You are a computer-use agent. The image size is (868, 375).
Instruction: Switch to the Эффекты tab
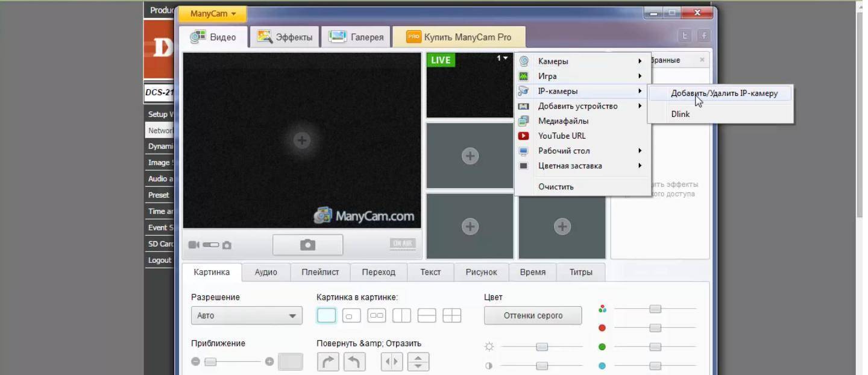[285, 37]
